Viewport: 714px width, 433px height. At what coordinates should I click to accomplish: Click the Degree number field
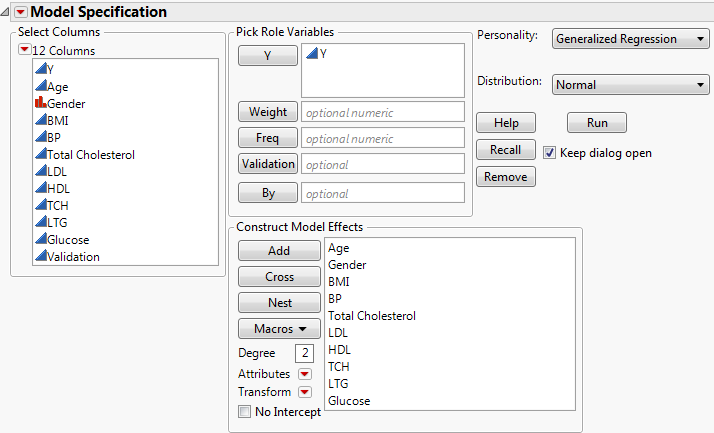point(304,353)
